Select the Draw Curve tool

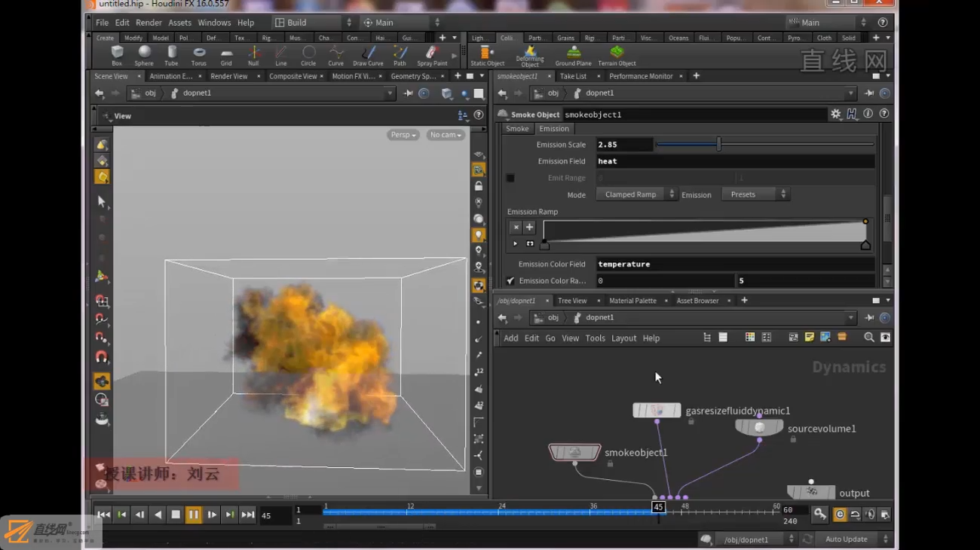point(368,55)
